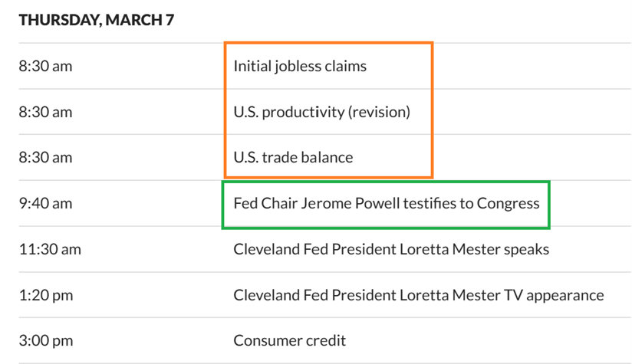This screenshot has width=632, height=364.
Task: Click the word "Congress" in the Powell row
Action: coord(509,204)
